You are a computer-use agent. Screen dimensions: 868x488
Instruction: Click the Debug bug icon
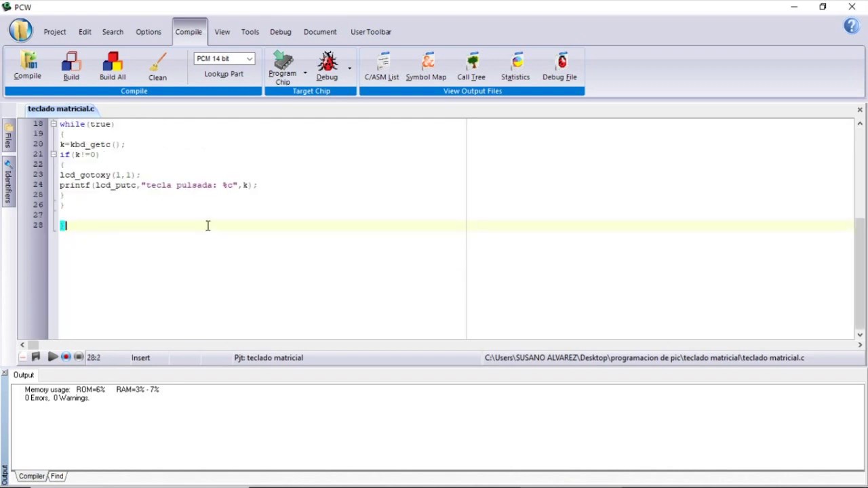[x=327, y=66]
